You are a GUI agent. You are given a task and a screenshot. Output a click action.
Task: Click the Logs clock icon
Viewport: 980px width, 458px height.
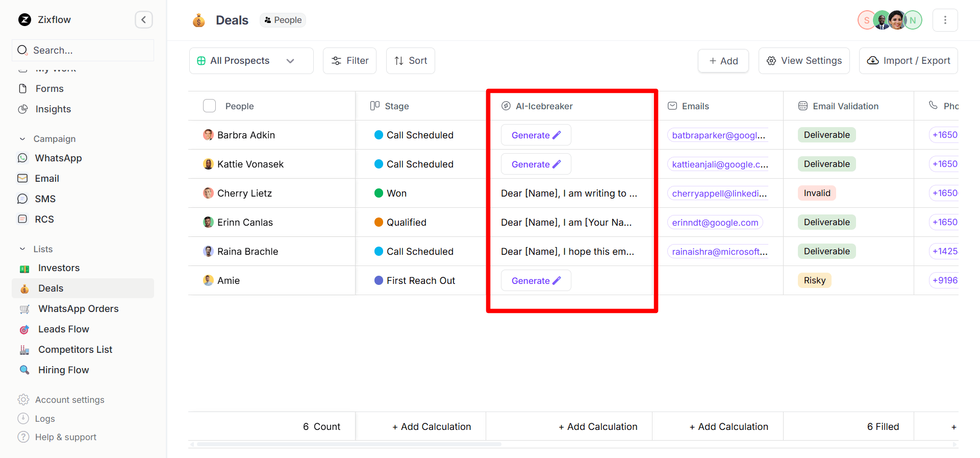click(23, 419)
